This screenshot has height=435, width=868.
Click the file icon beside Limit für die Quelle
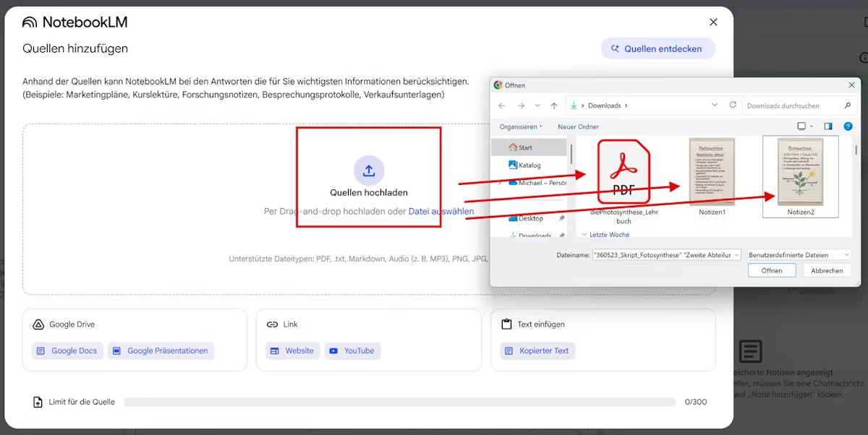click(x=38, y=402)
